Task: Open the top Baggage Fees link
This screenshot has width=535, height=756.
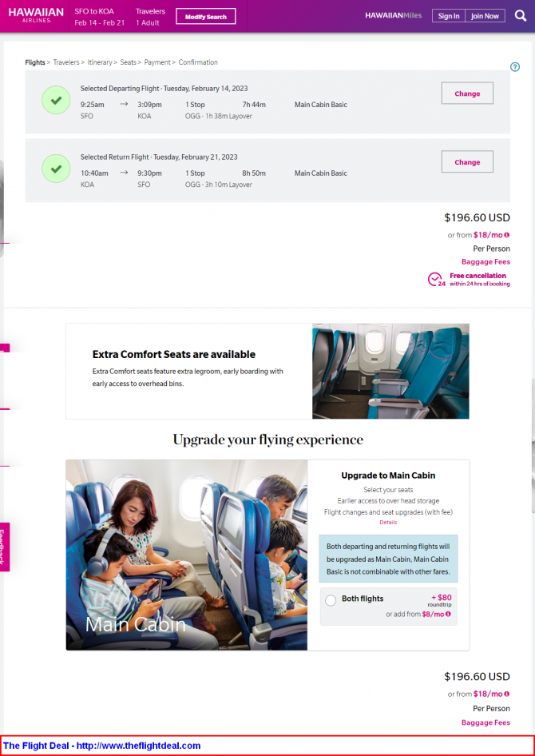Action: pos(485,262)
